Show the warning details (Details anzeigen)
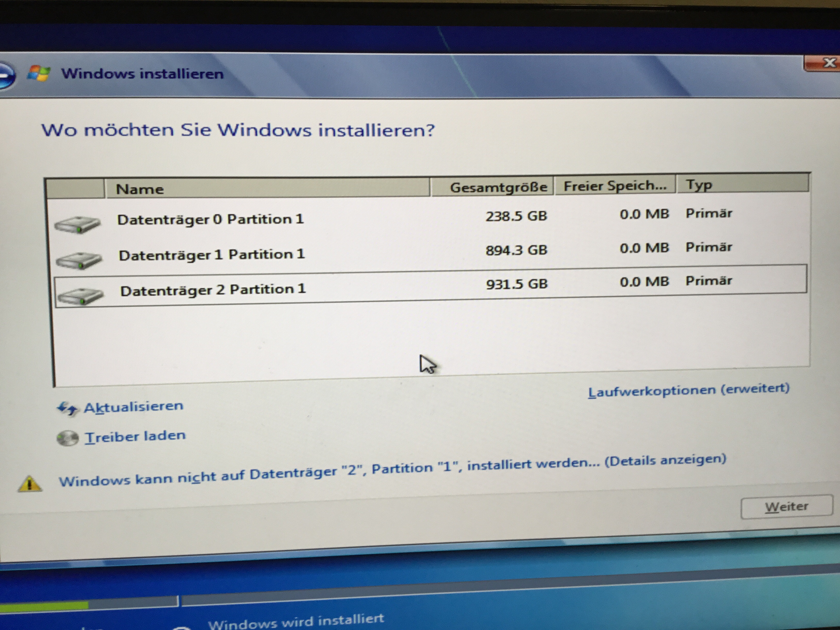 coord(665,460)
